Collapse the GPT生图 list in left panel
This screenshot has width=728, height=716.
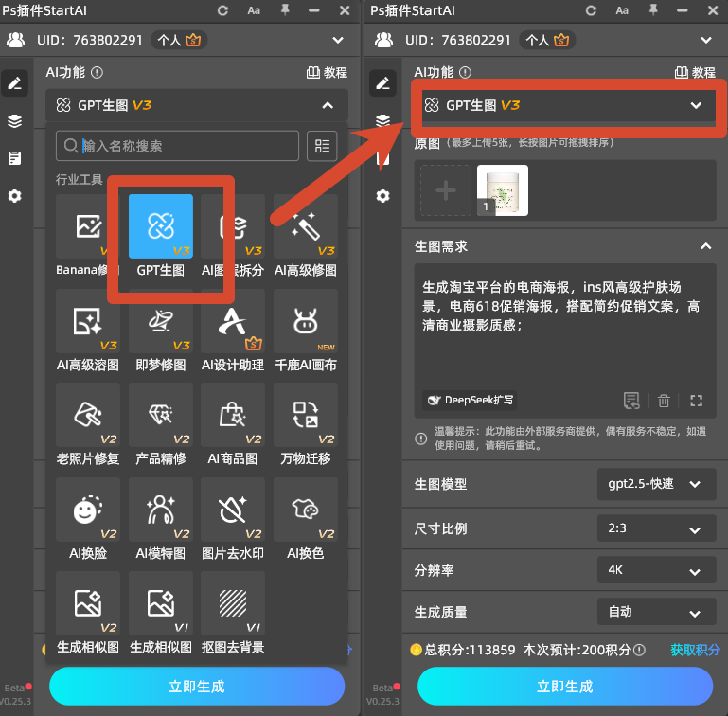click(x=328, y=105)
